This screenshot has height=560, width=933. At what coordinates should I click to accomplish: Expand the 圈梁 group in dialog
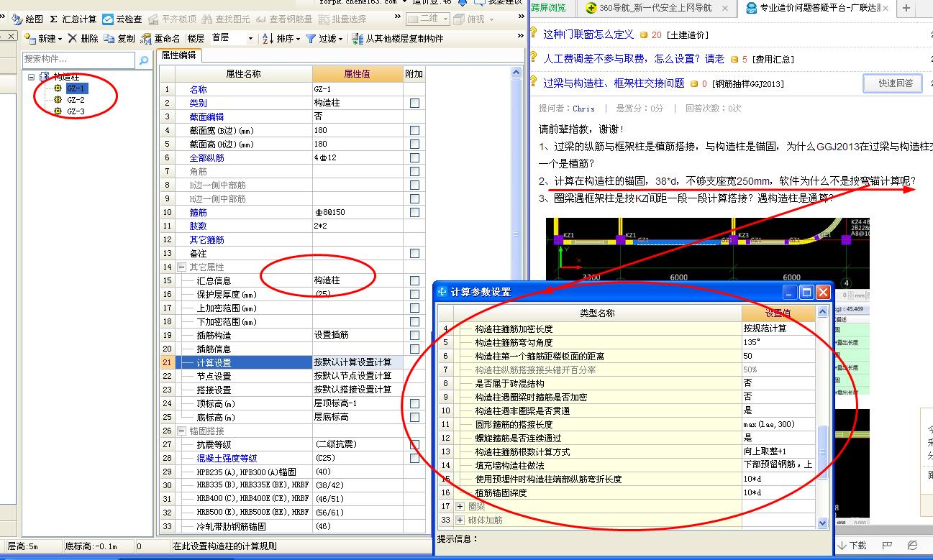(460, 507)
